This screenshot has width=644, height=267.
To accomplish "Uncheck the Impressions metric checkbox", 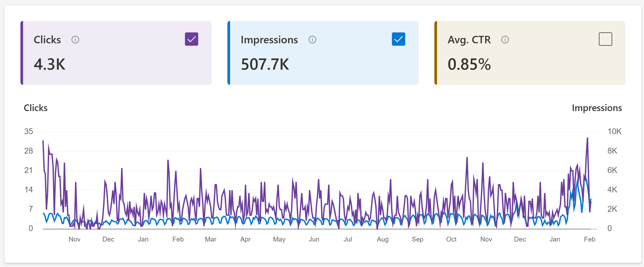I will (399, 39).
